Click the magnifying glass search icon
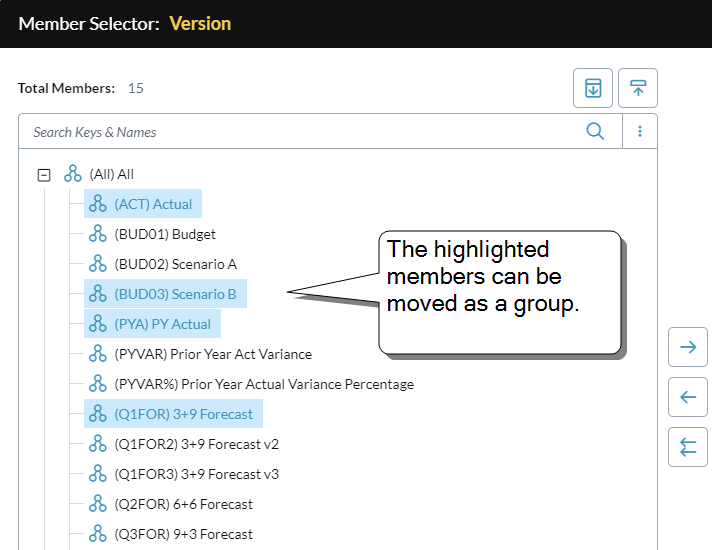Image resolution: width=712 pixels, height=550 pixels. [595, 131]
